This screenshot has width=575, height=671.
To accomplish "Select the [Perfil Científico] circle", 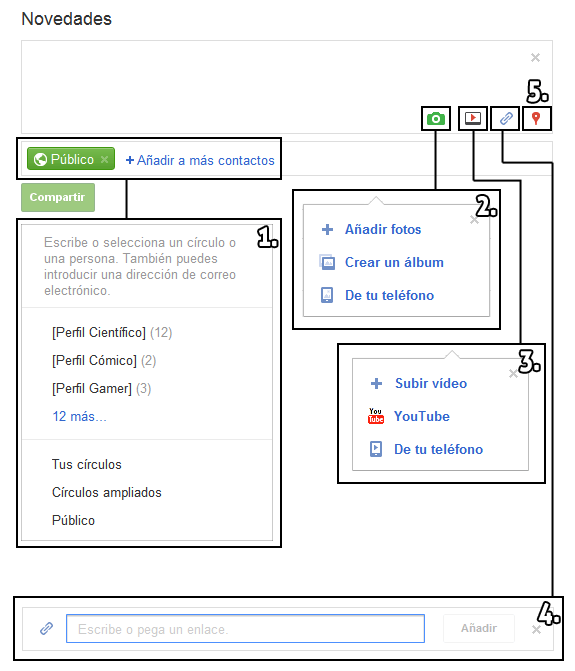I will pos(112,333).
